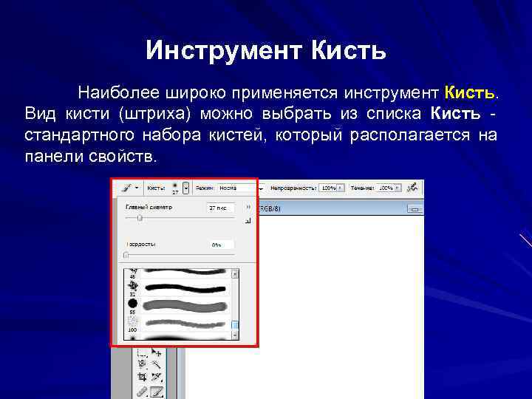This screenshot has height=399, width=532.
Task: Select the Brush tool in toolbox
Action: coord(157,392)
